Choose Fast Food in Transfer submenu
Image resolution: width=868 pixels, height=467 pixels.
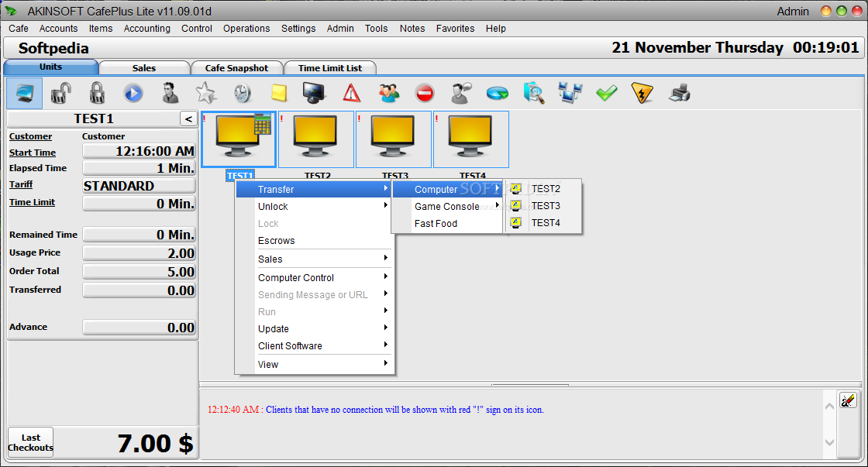[447, 224]
